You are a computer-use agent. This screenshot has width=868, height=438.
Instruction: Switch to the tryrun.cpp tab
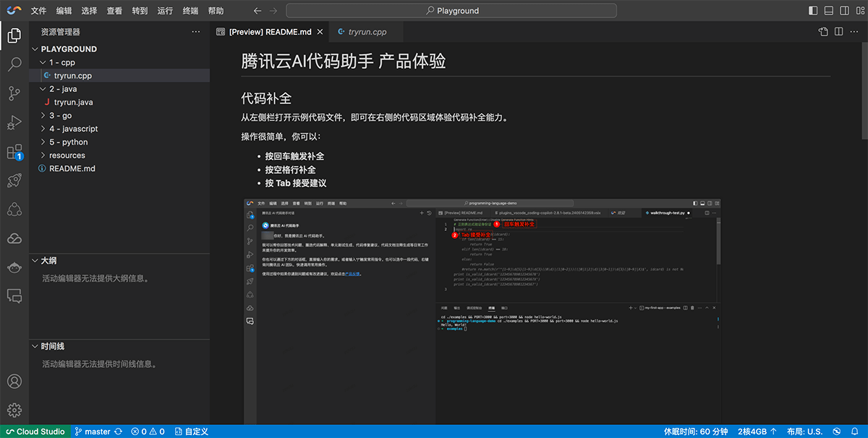367,32
